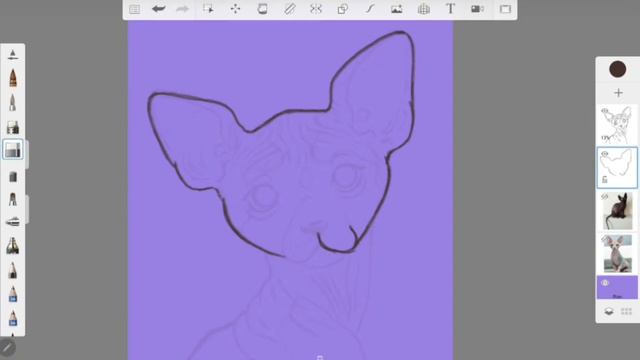Open the main menu list icon

[135, 9]
